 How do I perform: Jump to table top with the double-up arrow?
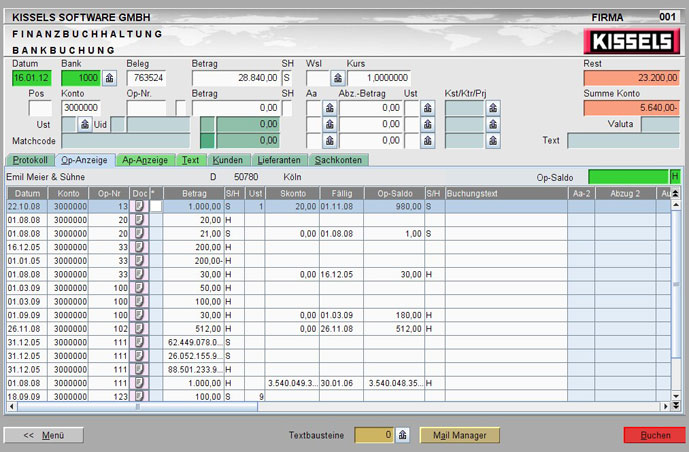click(x=675, y=193)
